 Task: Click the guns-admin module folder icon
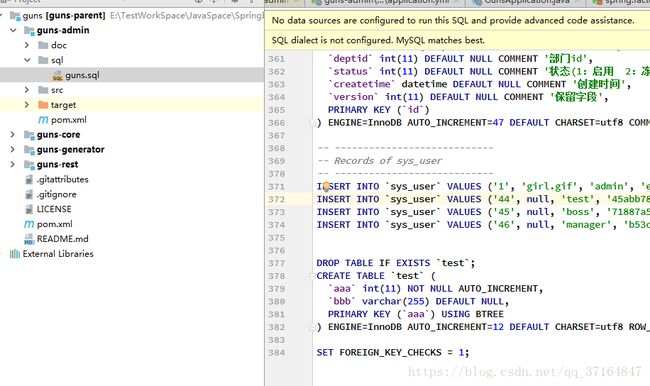point(29,30)
